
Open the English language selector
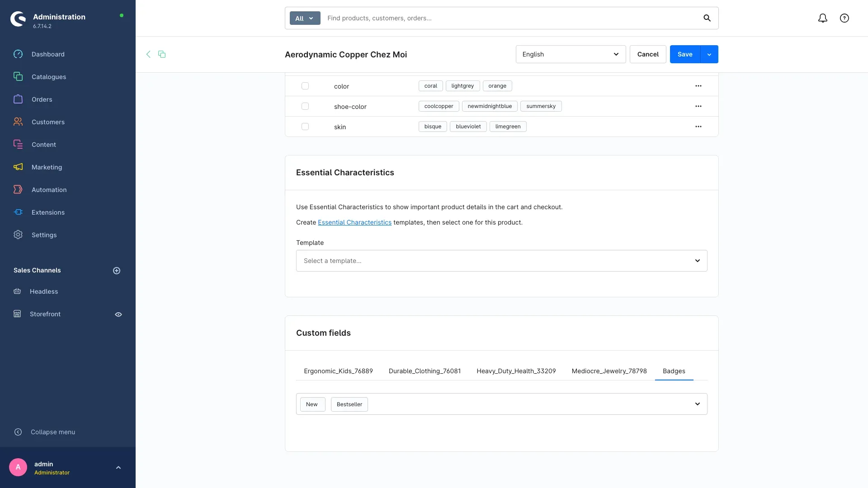pos(571,54)
